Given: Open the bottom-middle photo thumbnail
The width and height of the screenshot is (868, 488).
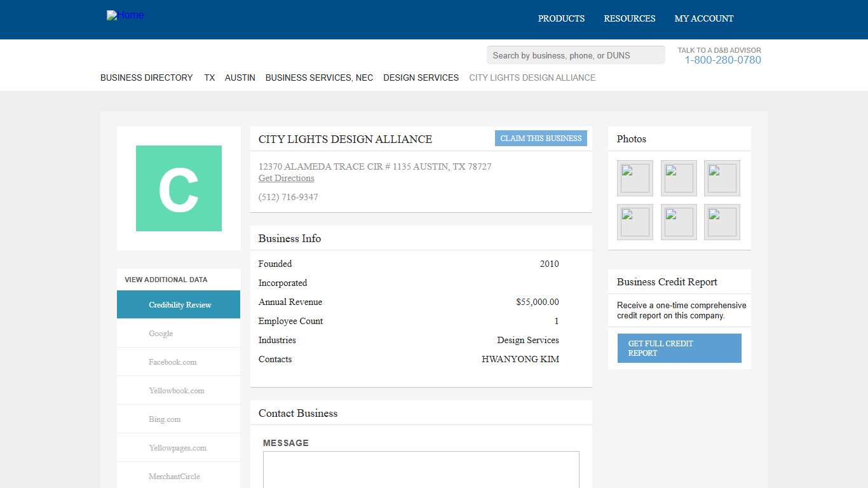Looking at the screenshot, I should (679, 222).
